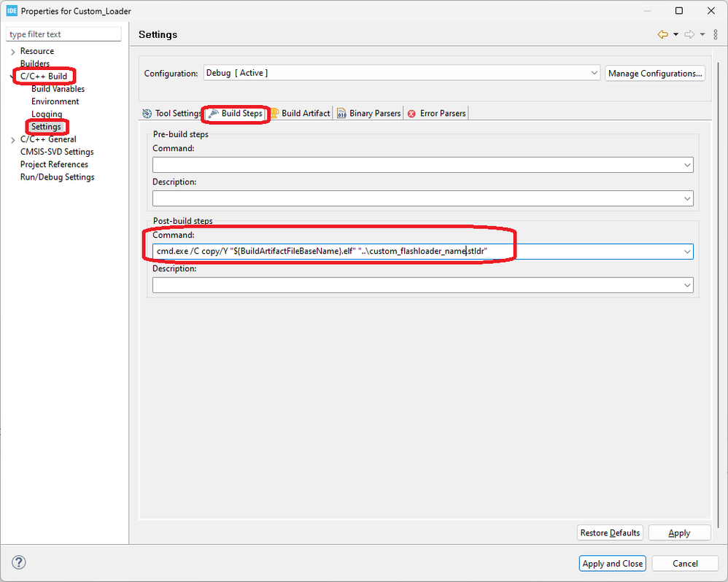Click the Build Artifact trophy icon
This screenshot has height=582, width=728.
point(274,114)
